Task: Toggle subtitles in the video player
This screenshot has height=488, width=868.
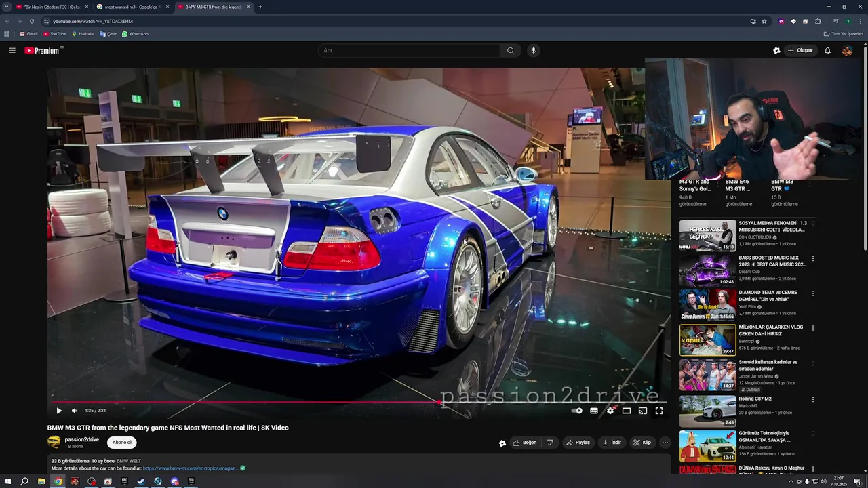Action: (594, 411)
